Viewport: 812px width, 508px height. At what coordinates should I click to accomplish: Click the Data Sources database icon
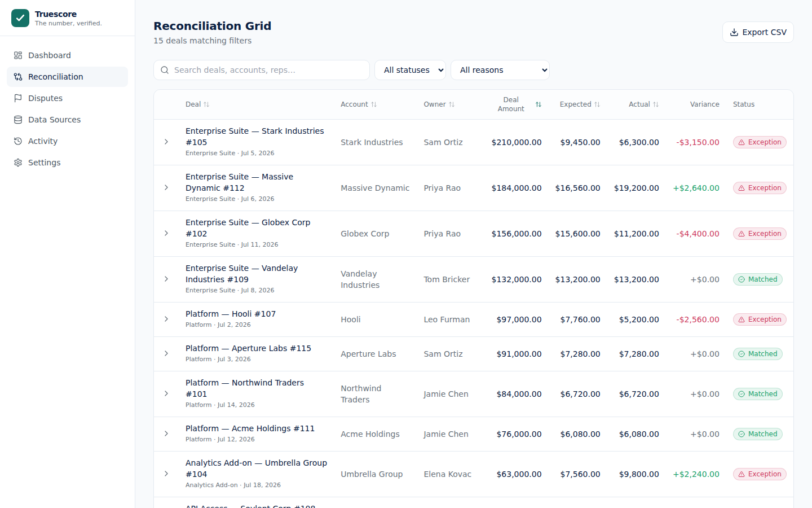[18, 120]
